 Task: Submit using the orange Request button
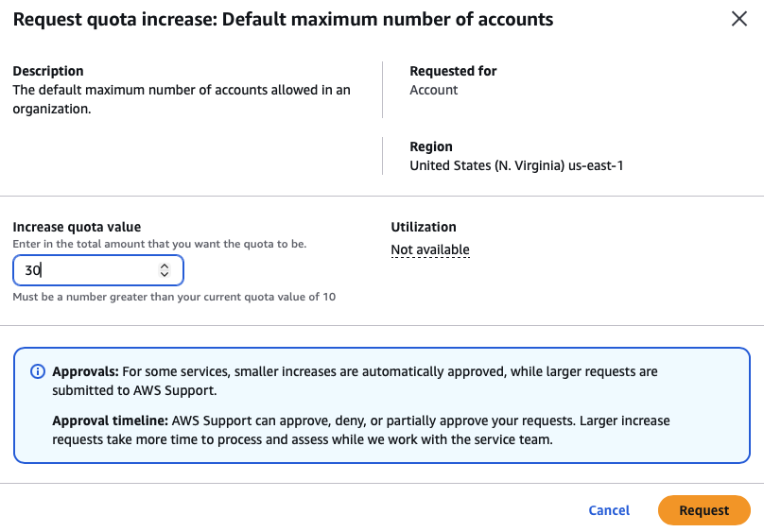(x=703, y=510)
